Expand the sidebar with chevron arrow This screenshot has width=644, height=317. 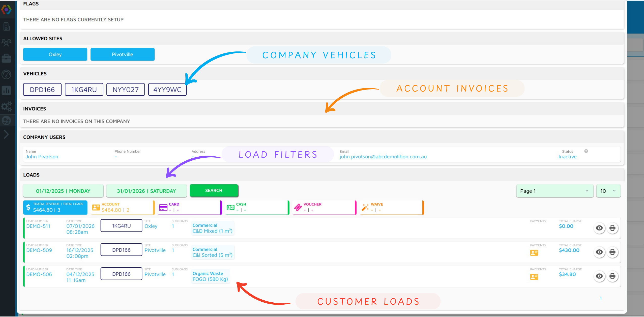point(6,134)
